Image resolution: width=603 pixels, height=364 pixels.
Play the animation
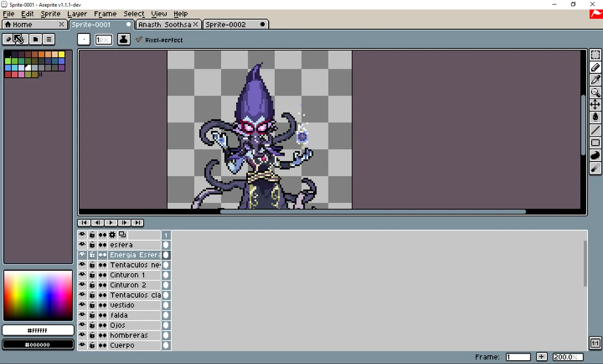pos(110,223)
